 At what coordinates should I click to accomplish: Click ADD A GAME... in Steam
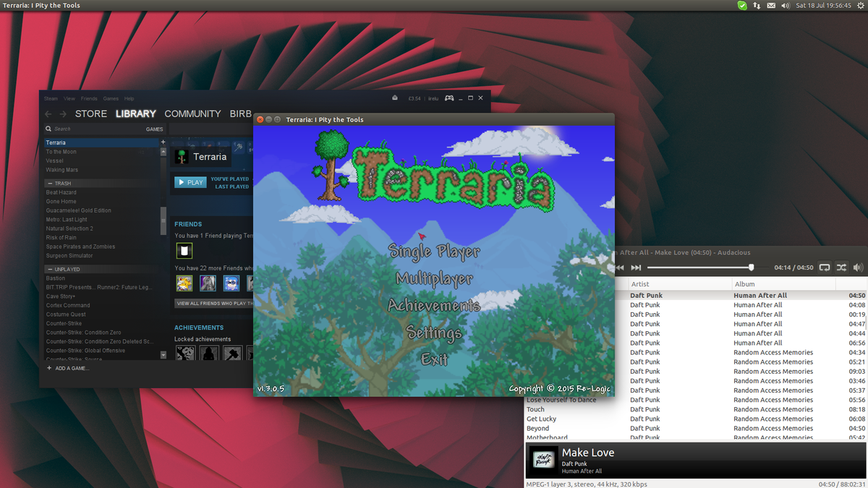[69, 368]
